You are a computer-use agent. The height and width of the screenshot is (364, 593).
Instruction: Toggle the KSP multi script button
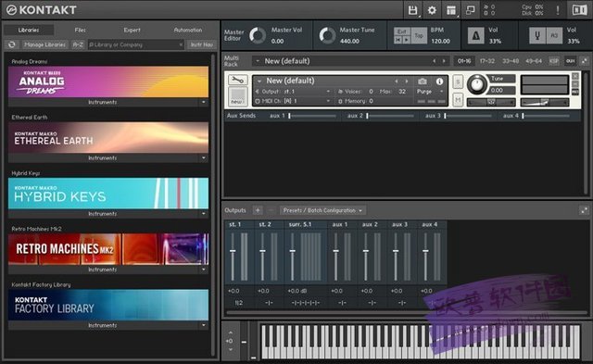(553, 61)
